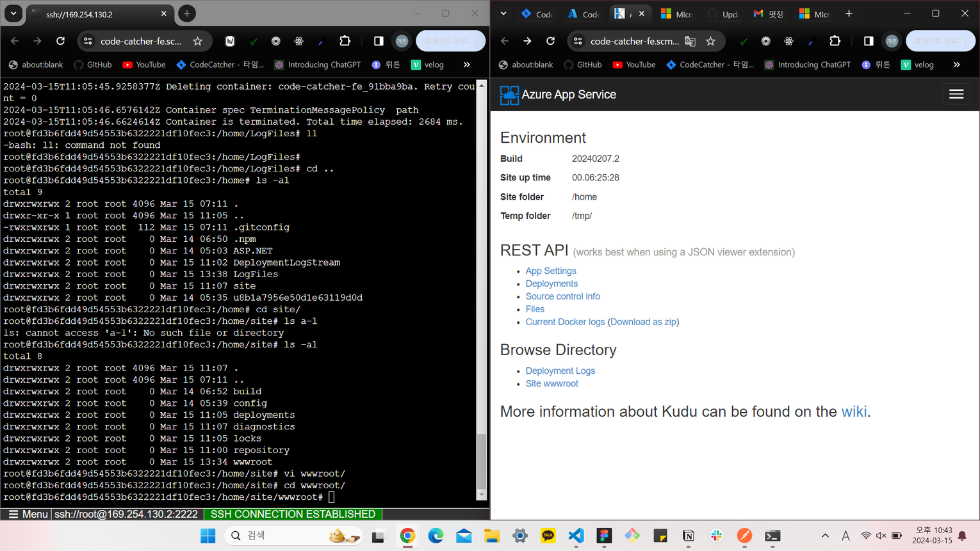
Task: Open tab search dropdown in SSH window
Action: click(x=13, y=13)
